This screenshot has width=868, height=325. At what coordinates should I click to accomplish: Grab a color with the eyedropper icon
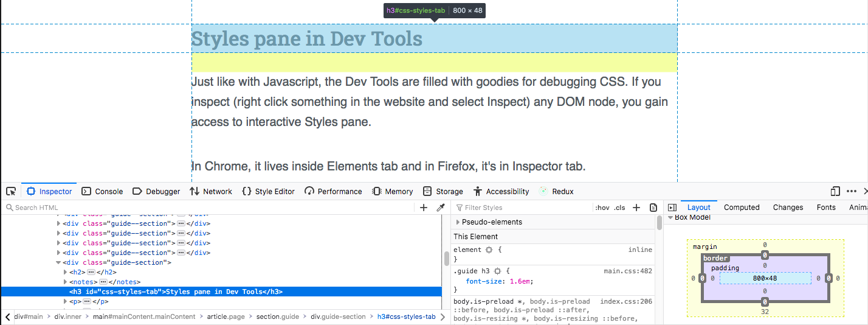tap(441, 208)
